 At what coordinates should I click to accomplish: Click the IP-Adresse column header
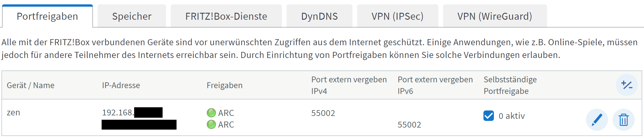point(121,85)
